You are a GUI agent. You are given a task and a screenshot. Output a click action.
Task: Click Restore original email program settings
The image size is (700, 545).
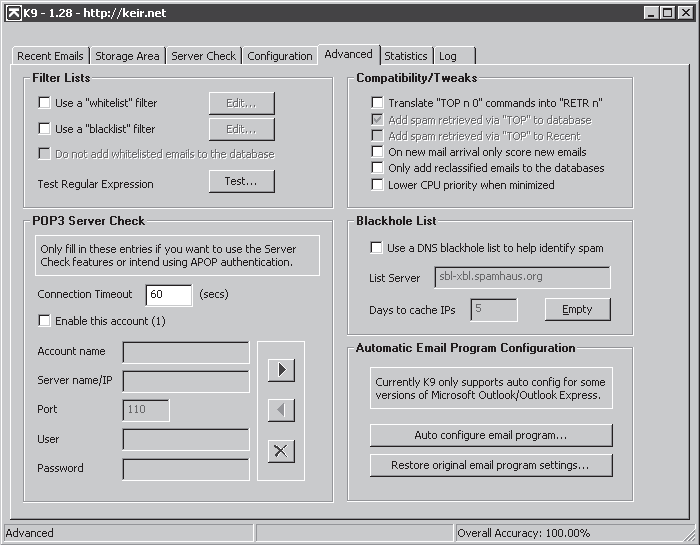click(x=491, y=466)
